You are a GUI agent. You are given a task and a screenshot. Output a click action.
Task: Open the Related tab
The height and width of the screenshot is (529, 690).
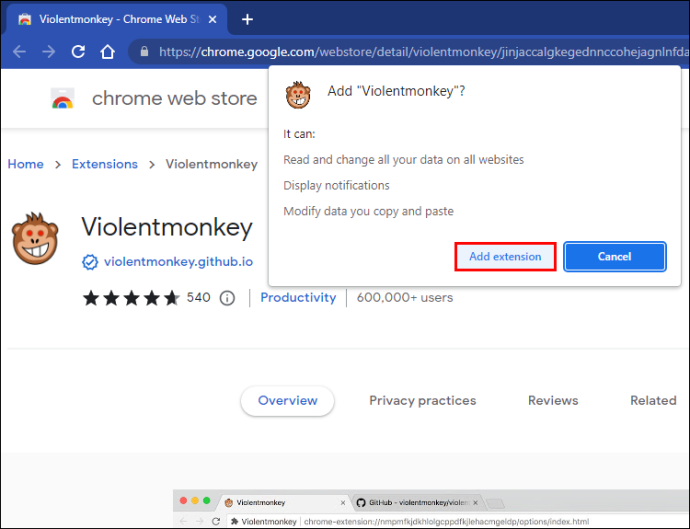coord(653,400)
